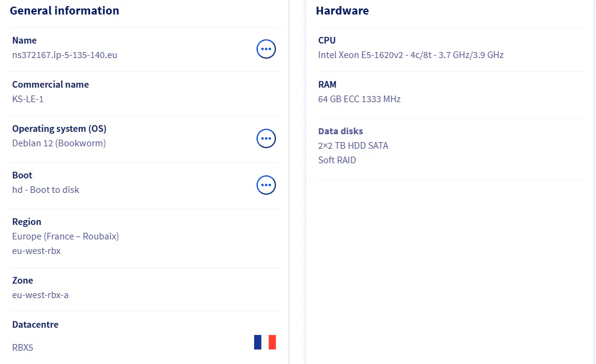Click the Soft RAID text
This screenshot has height=364, width=596.
pos(337,160)
